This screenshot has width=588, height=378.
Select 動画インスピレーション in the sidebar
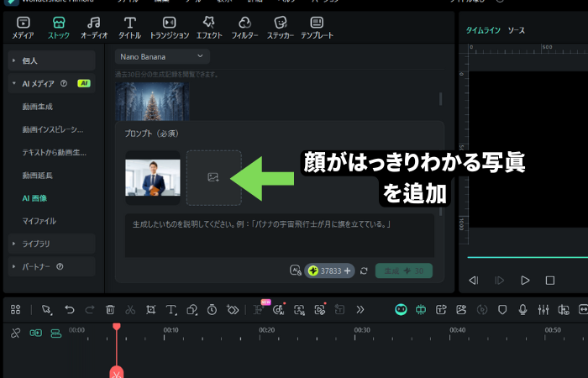pyautogui.click(x=52, y=129)
